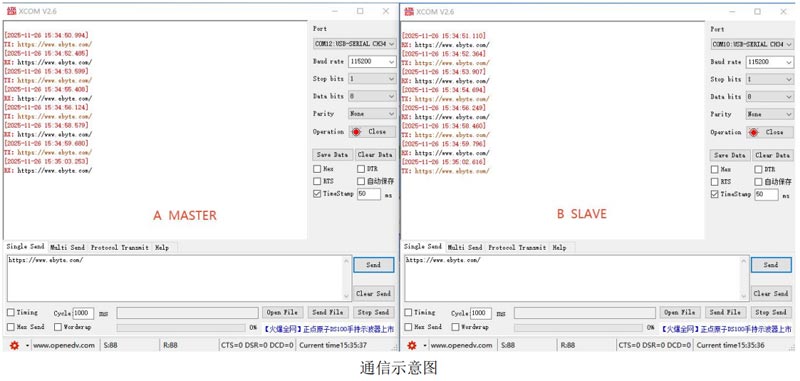Click send progress bar in slave window
The width and height of the screenshot is (800, 381).
579,328
